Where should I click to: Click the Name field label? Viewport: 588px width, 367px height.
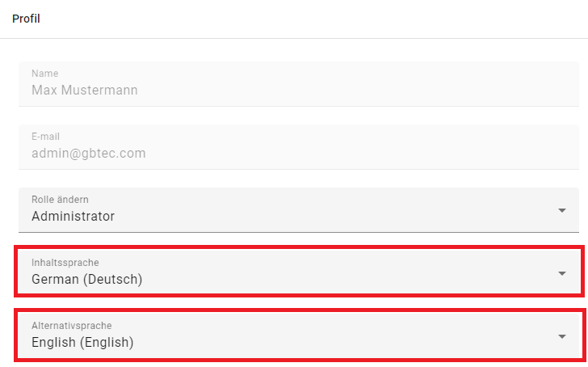(44, 74)
